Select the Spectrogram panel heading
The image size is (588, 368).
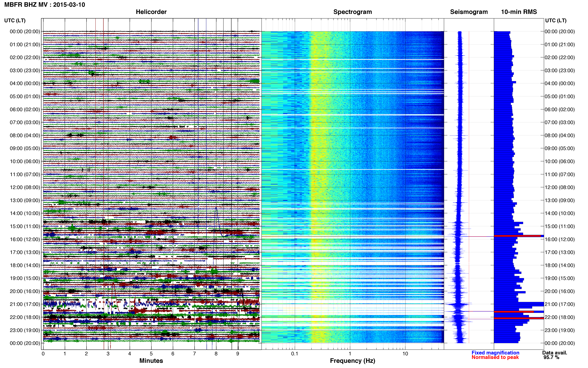[x=352, y=12]
